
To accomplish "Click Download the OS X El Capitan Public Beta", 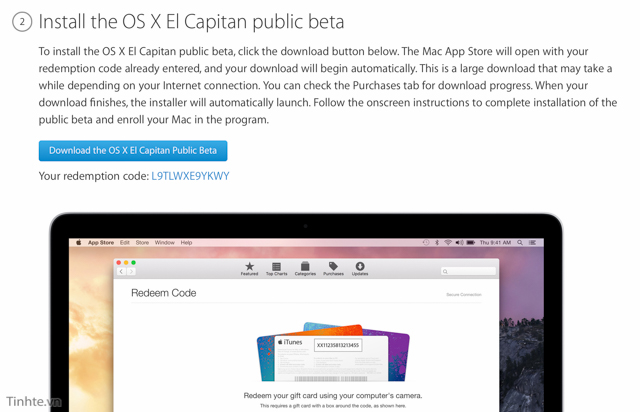I will click(133, 151).
